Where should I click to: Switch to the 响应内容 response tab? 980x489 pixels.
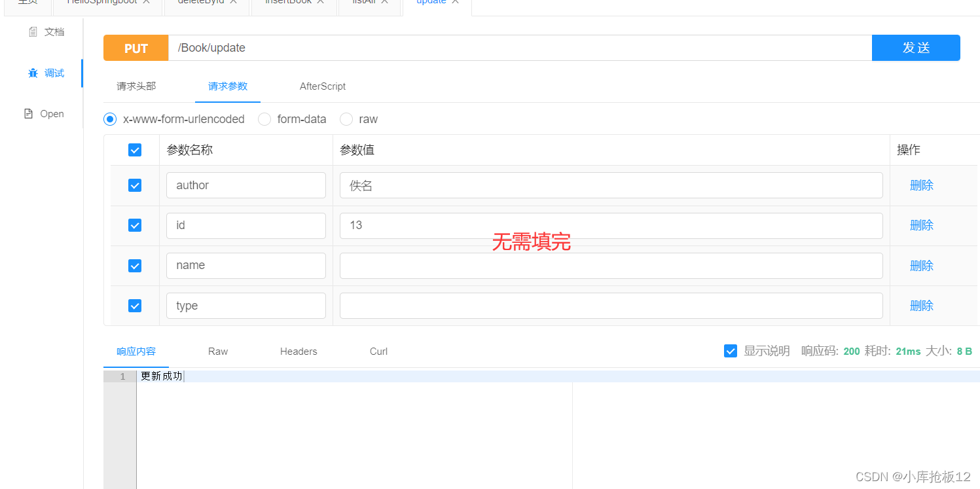136,352
